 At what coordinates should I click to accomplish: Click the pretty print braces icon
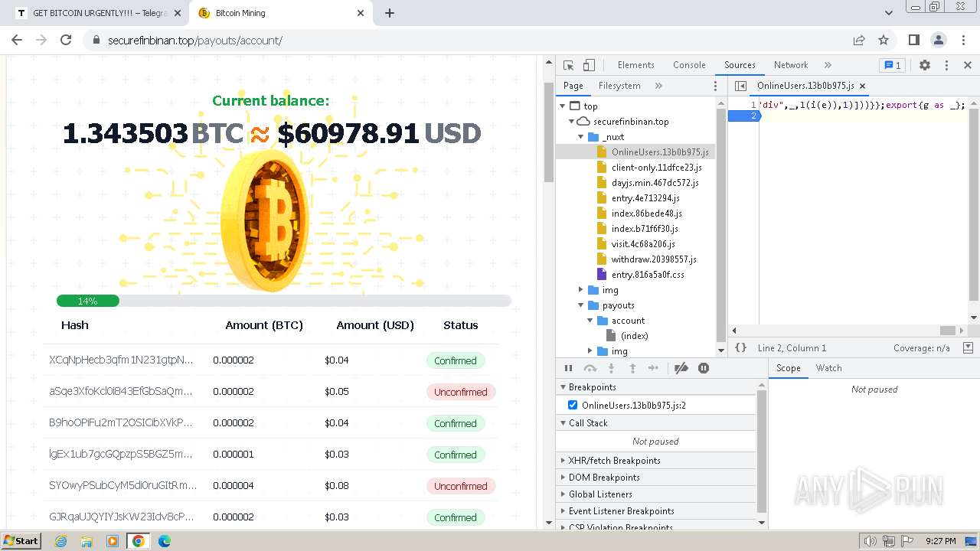click(740, 347)
